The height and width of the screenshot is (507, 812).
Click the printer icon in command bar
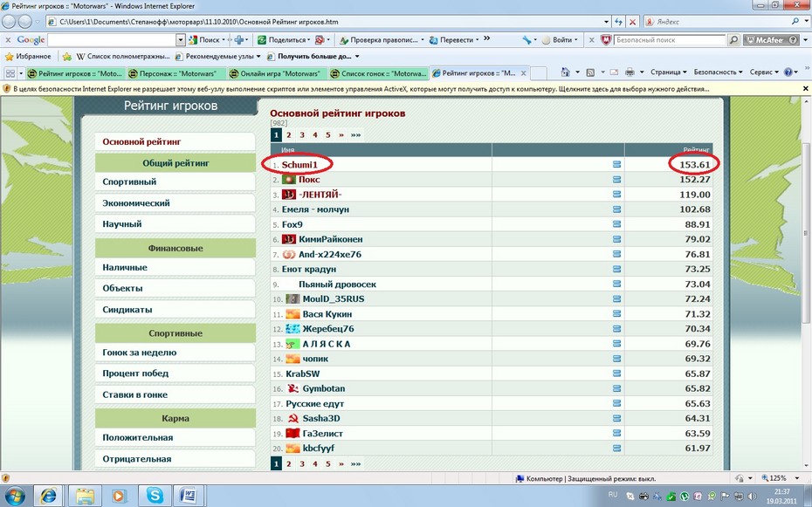[630, 72]
